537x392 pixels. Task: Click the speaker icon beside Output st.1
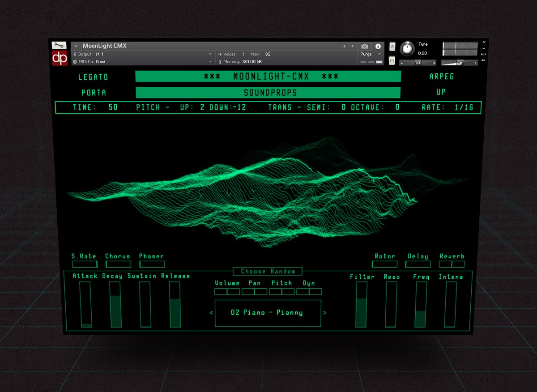(x=74, y=54)
